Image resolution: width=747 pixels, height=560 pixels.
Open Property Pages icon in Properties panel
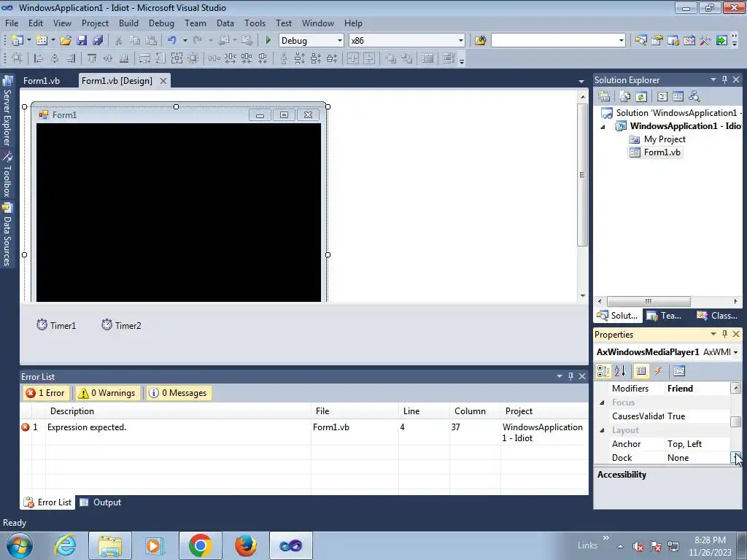(x=679, y=371)
